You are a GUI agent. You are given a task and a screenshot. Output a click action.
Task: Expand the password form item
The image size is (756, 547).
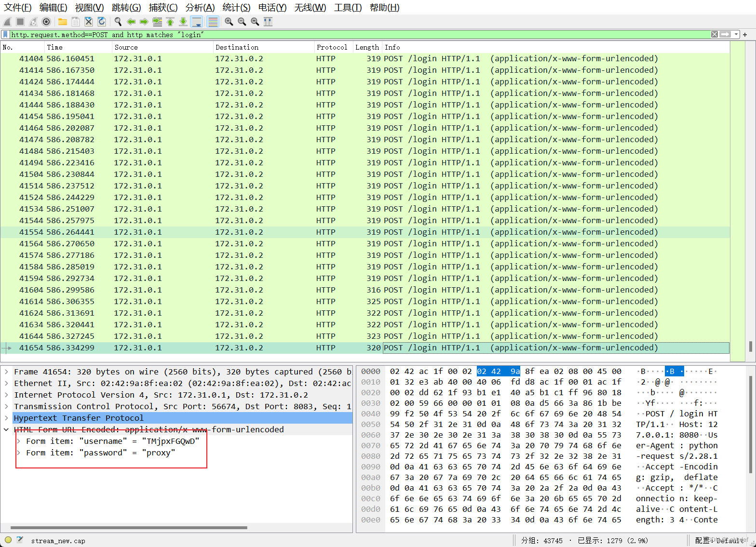click(x=18, y=453)
